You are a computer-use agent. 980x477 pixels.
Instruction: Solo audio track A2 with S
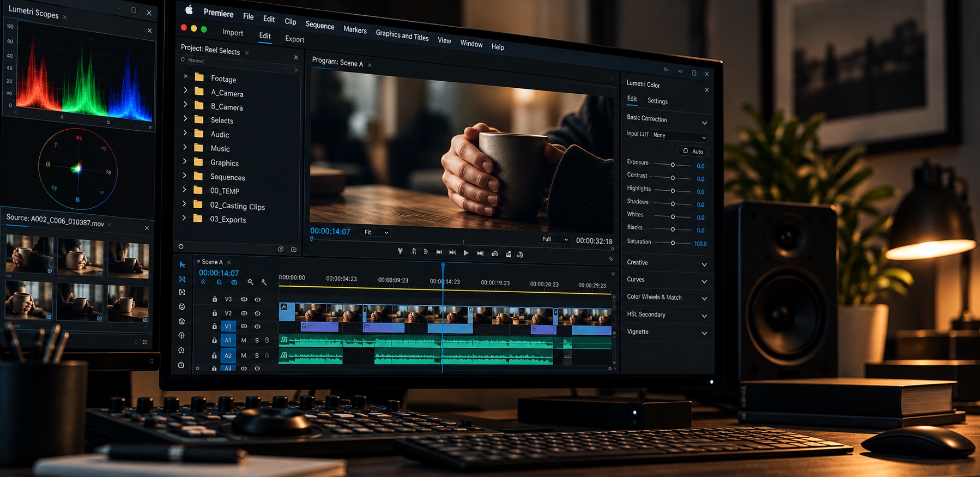(x=257, y=355)
